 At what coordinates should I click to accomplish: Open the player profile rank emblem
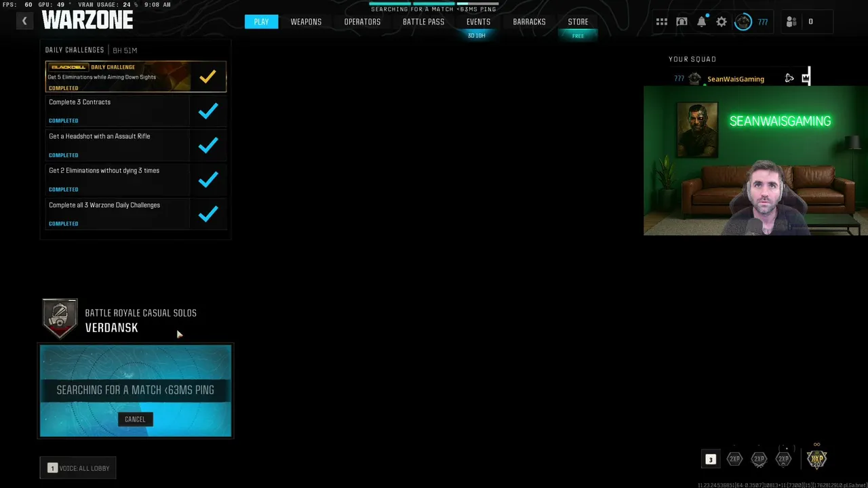point(743,22)
